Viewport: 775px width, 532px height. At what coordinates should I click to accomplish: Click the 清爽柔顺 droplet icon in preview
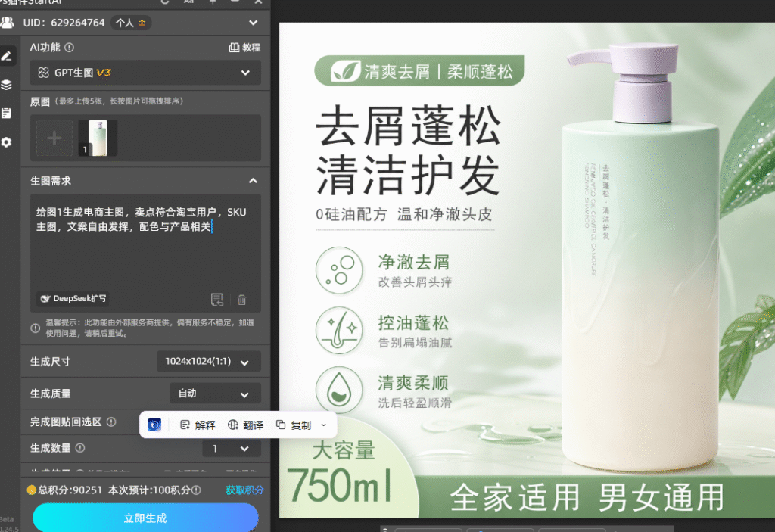[x=339, y=390]
